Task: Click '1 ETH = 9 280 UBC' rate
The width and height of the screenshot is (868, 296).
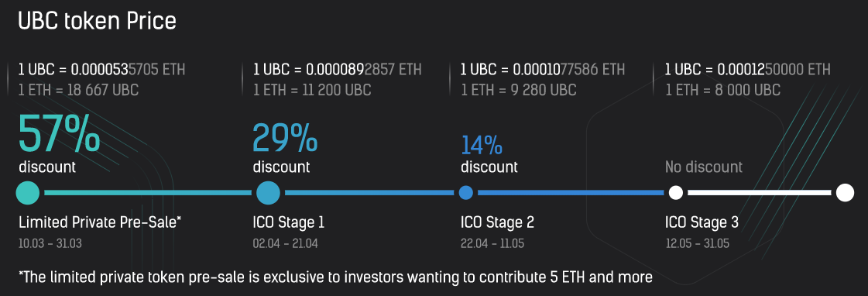Action: click(x=519, y=90)
